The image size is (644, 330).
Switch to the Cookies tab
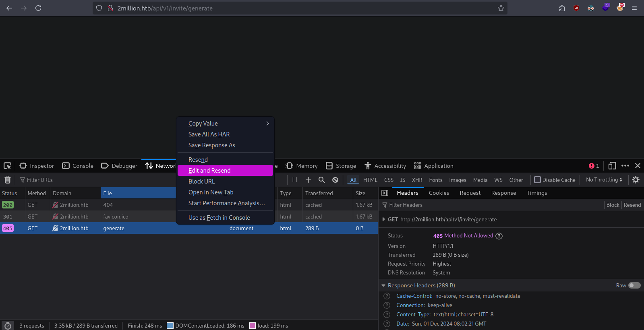[x=439, y=193]
